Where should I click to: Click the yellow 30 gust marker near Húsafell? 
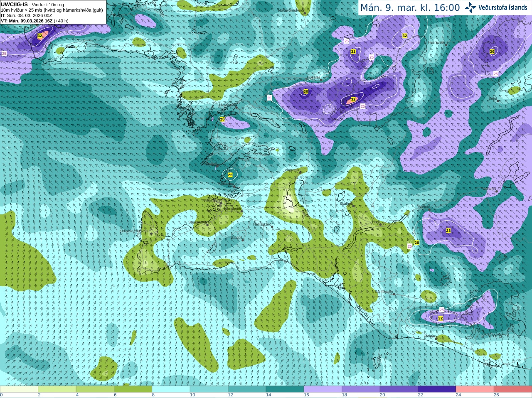click(x=306, y=91)
